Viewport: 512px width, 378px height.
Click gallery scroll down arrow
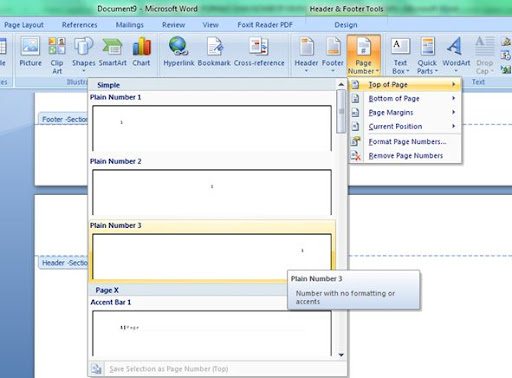click(x=341, y=355)
